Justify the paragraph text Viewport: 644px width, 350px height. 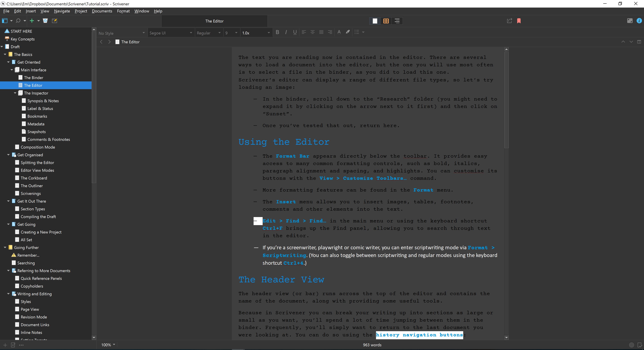[321, 32]
